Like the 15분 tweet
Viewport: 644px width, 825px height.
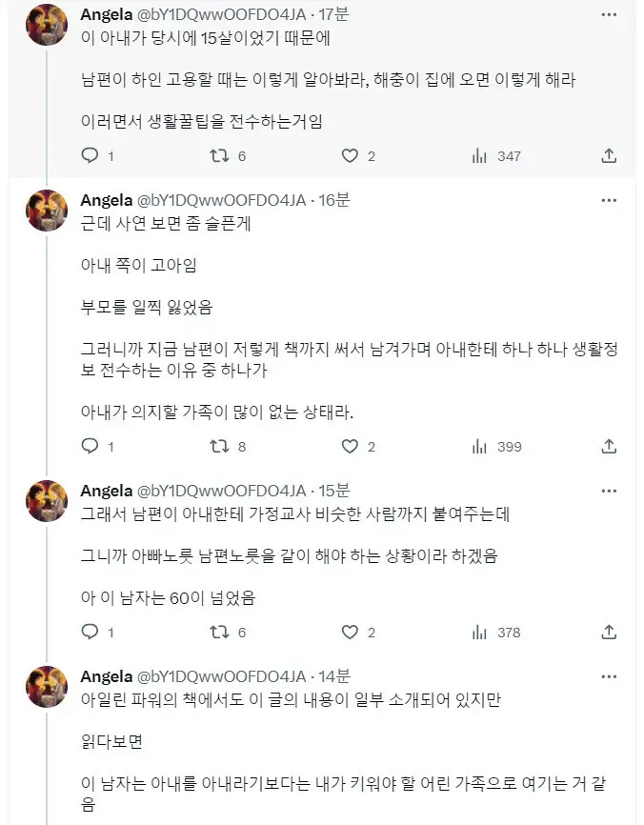pos(350,632)
